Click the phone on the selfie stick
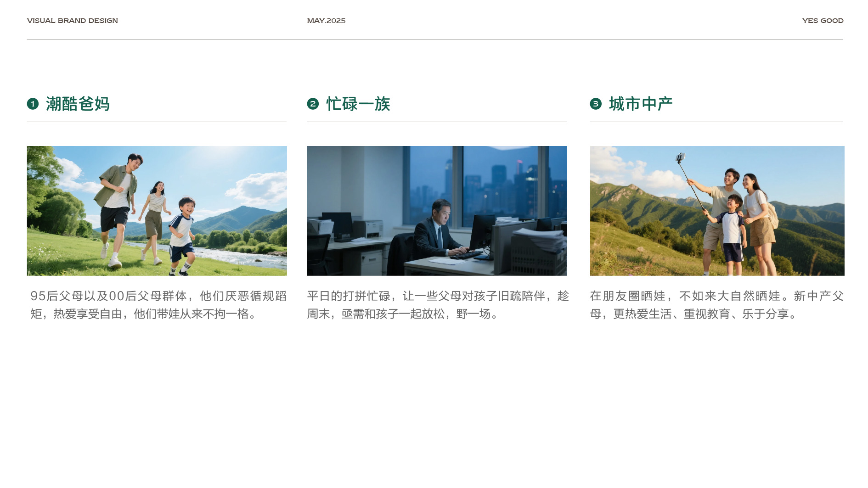The image size is (868, 488). click(680, 157)
